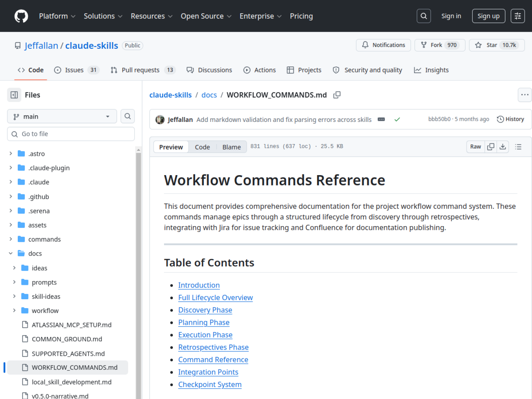Open commit bbb50b0 link

439,119
